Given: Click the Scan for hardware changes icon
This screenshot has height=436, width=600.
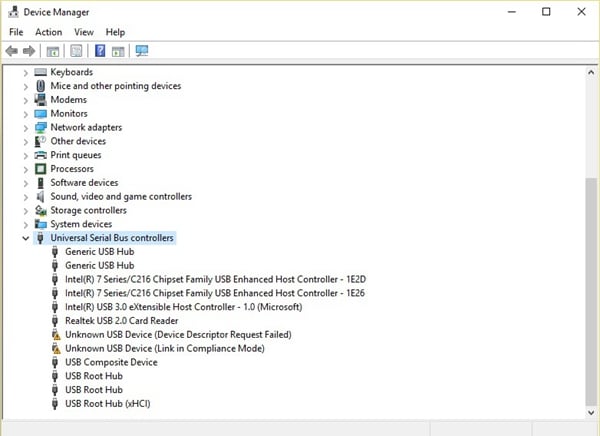Looking at the screenshot, I should [x=142, y=51].
